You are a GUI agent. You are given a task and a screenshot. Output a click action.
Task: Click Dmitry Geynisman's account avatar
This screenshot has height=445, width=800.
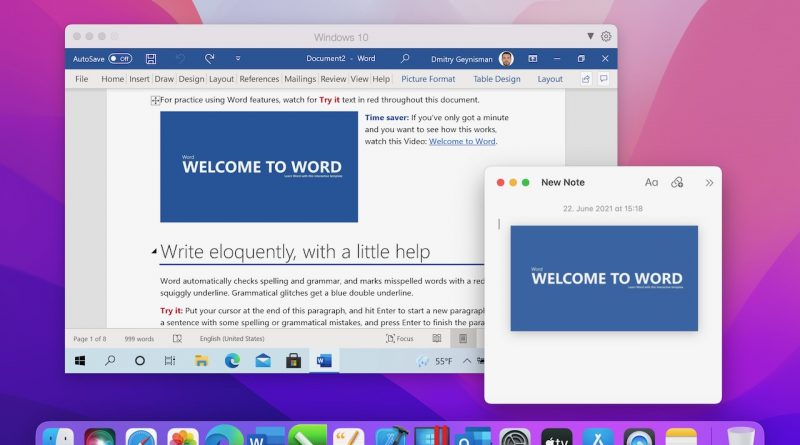coord(506,59)
